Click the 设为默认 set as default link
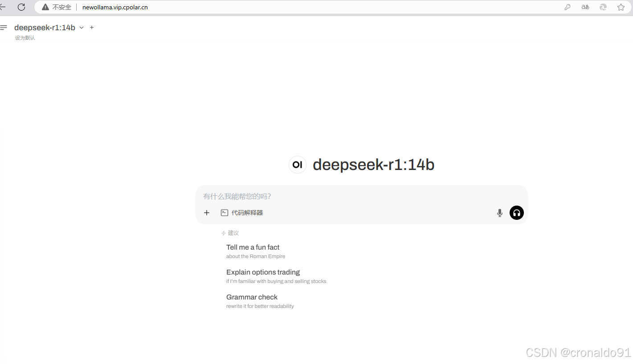This screenshot has height=364, width=633. tap(25, 38)
